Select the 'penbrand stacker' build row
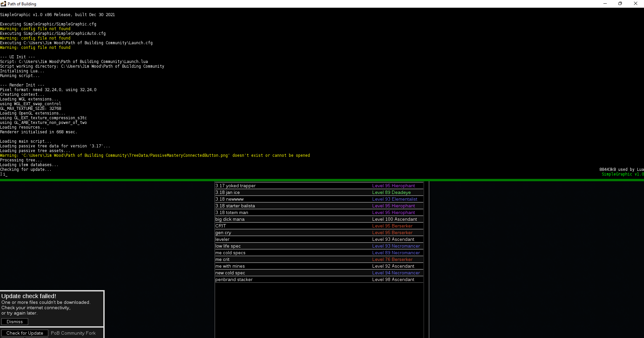644x338 pixels. [319, 279]
